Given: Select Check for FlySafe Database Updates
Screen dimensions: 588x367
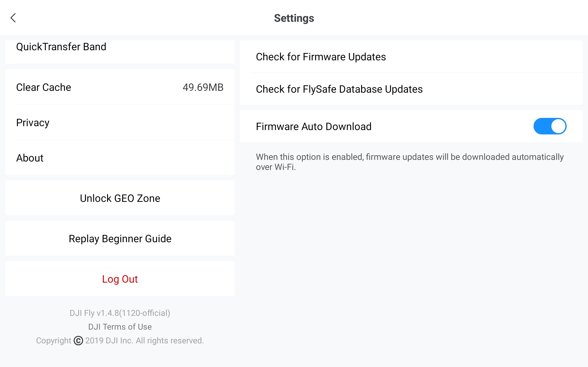Looking at the screenshot, I should tap(411, 89).
